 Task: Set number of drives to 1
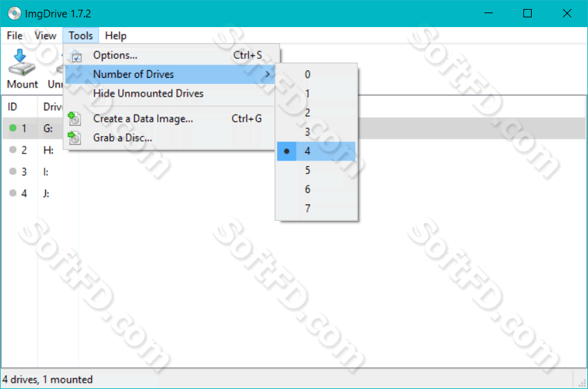pos(316,94)
